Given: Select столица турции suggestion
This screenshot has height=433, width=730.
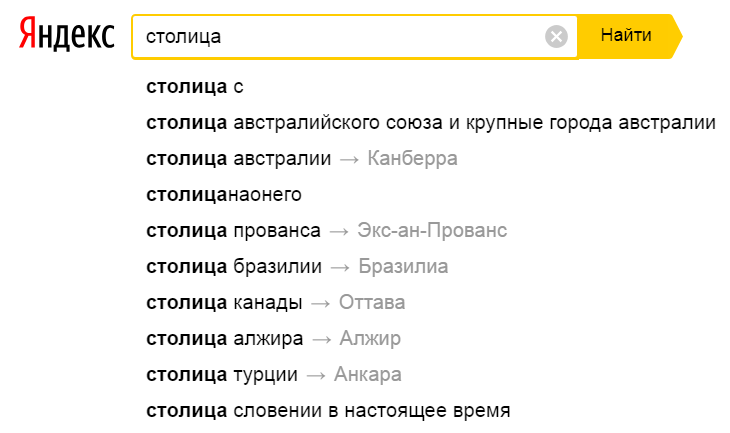Looking at the screenshot, I should [x=222, y=374].
